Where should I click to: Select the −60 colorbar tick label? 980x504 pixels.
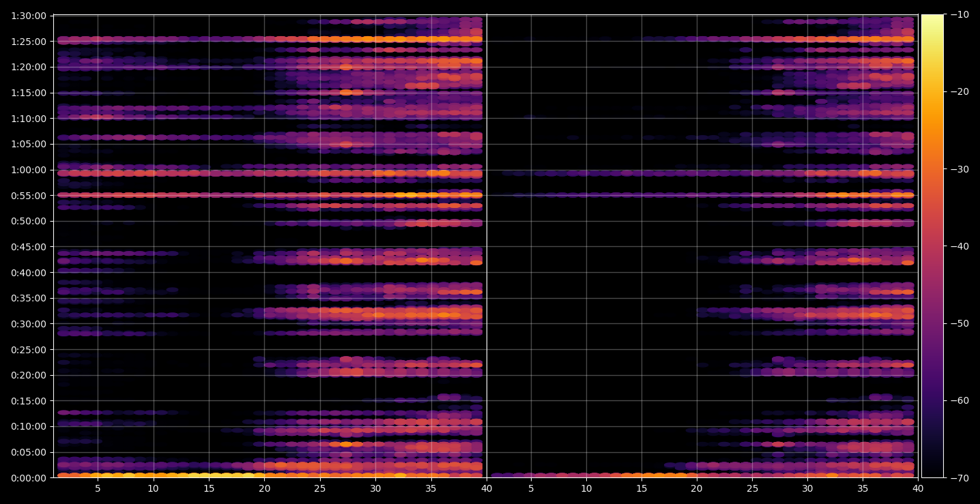click(958, 400)
